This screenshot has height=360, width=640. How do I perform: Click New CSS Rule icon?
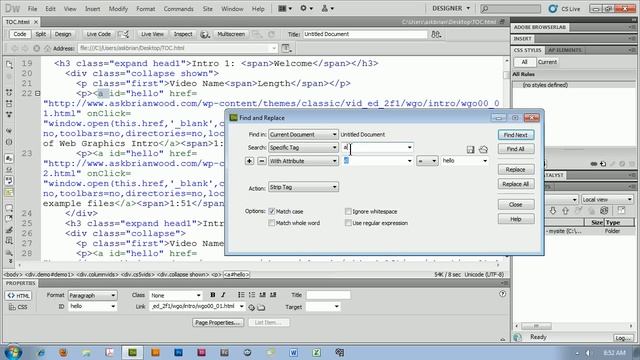pyautogui.click(x=603, y=164)
